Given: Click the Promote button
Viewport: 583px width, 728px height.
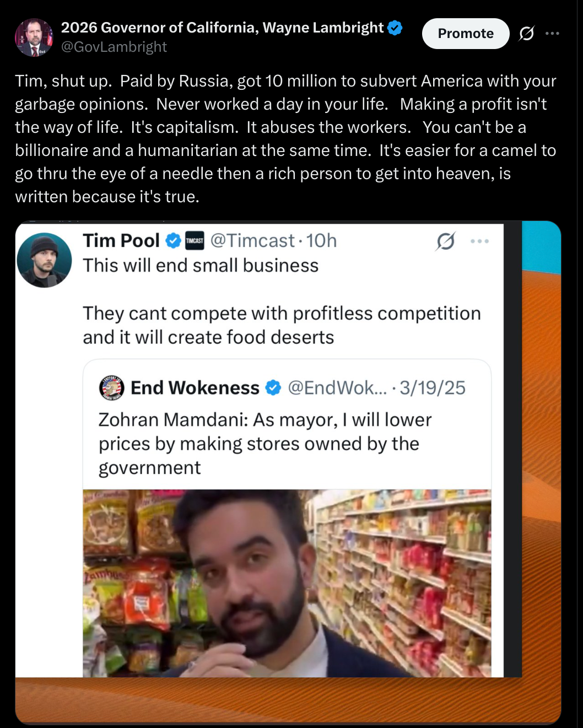Looking at the screenshot, I should pos(466,34).
